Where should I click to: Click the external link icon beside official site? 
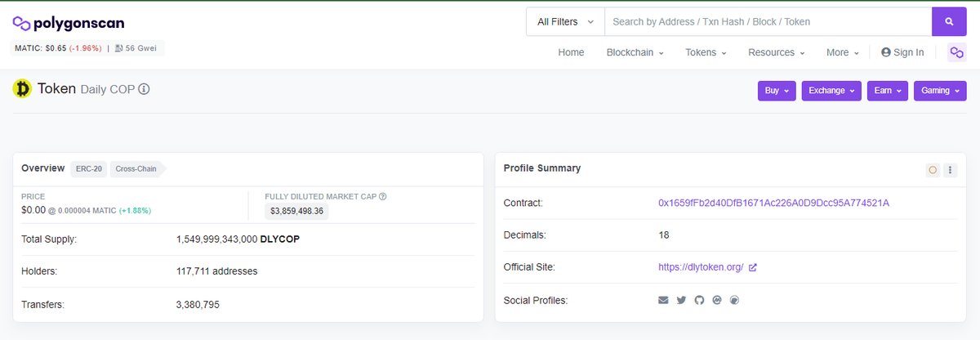(x=753, y=267)
